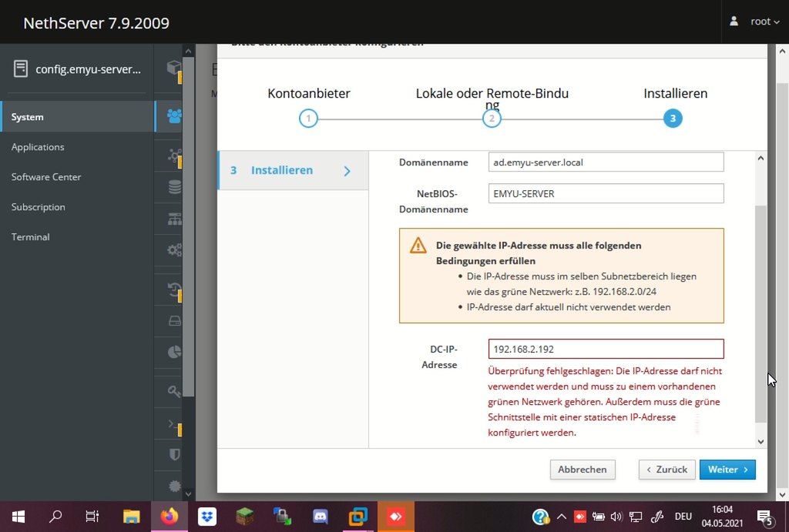Click the Zurück button

666,469
